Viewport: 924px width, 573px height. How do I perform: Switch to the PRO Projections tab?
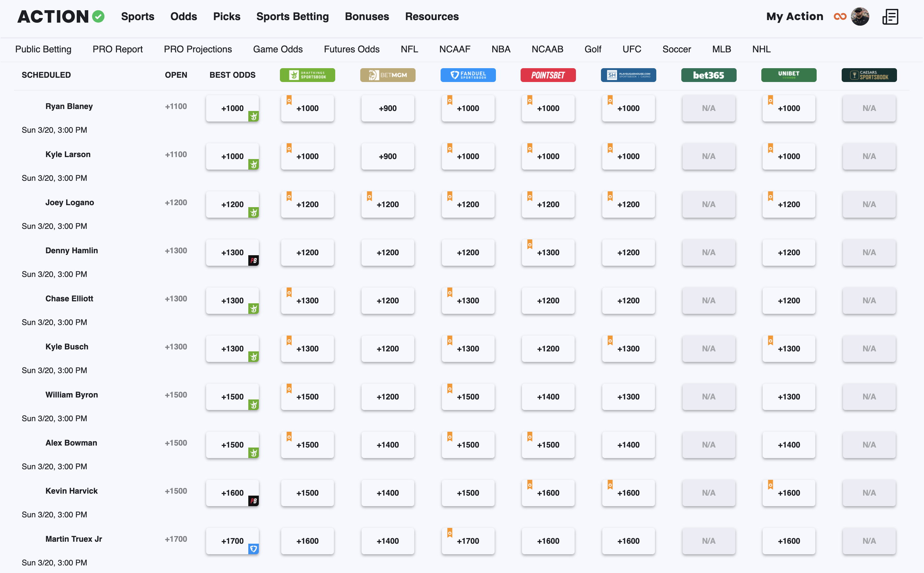(197, 49)
